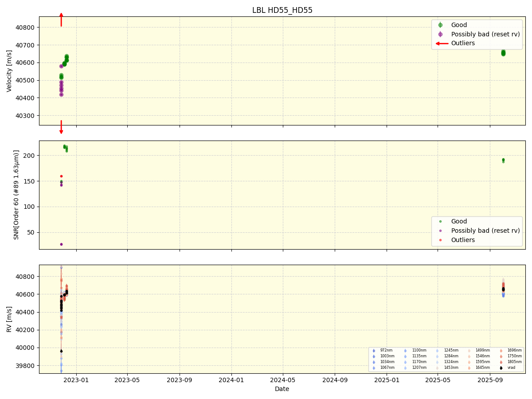Click the plot title LBL HD55_HD55
The image size is (532, 399).
pyautogui.click(x=282, y=10)
